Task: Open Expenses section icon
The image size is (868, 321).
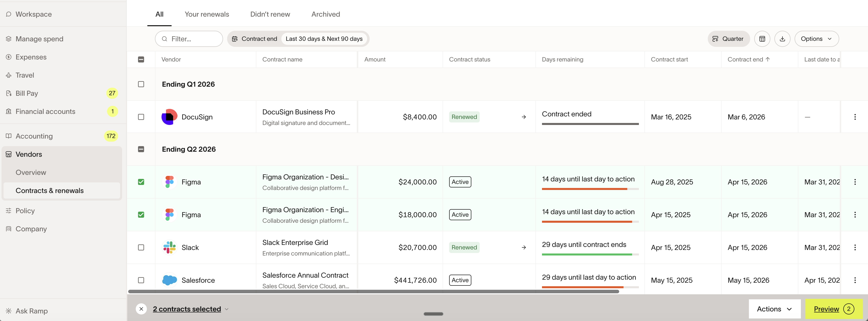Action: [9, 57]
